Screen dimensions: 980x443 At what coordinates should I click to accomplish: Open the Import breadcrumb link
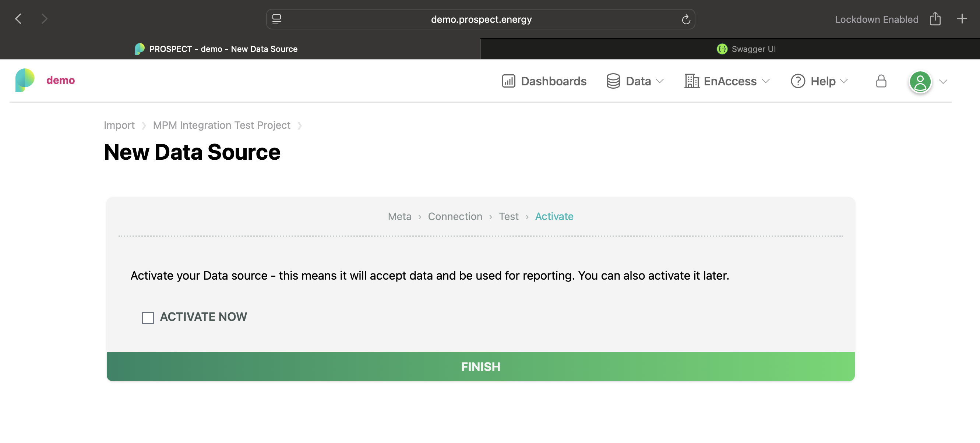click(x=119, y=125)
